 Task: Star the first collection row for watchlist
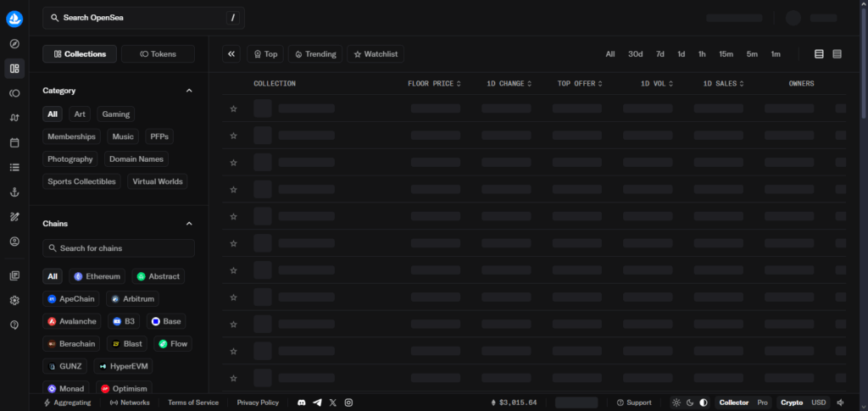pyautogui.click(x=233, y=108)
